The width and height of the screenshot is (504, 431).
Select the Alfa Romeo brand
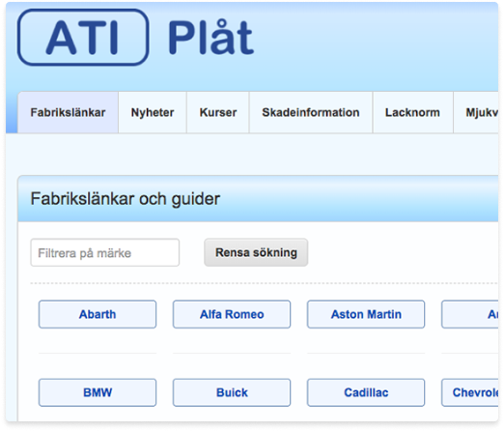[x=232, y=314]
